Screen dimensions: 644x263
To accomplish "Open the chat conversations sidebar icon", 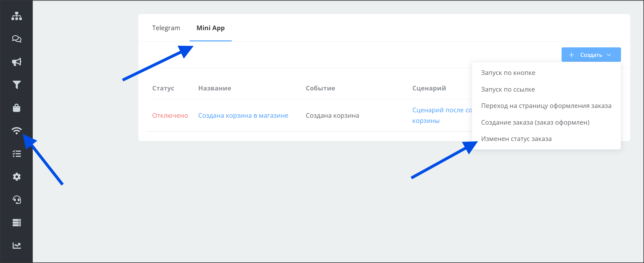I will pyautogui.click(x=17, y=39).
